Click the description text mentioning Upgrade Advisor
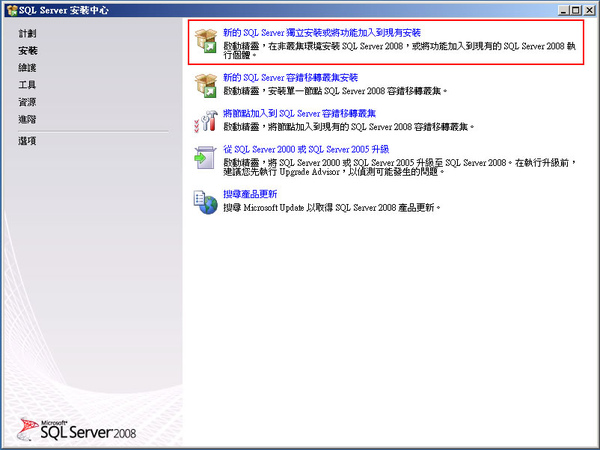Image resolution: width=600 pixels, height=450 pixels. pyautogui.click(x=400, y=167)
